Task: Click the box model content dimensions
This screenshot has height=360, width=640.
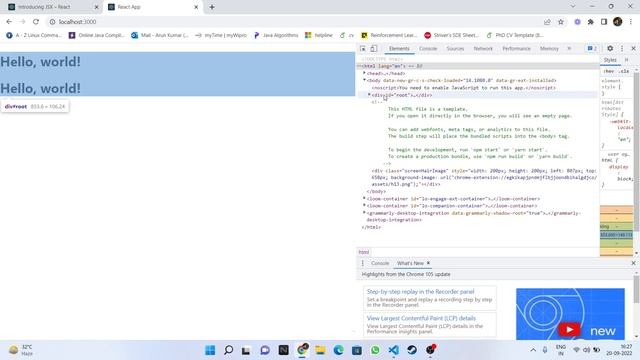Action: pyautogui.click(x=616, y=235)
